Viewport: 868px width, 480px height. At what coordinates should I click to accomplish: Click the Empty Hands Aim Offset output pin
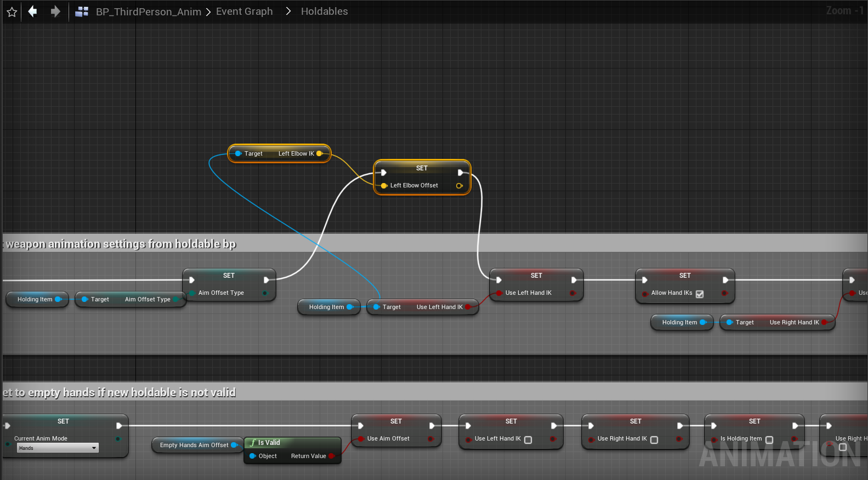[x=234, y=445]
